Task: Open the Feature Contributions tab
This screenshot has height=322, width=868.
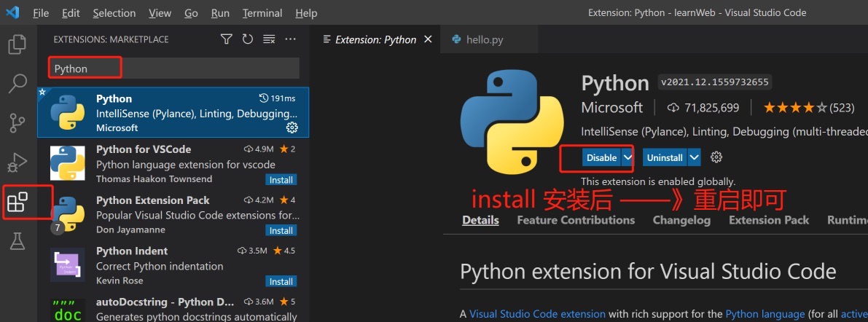Action: tap(576, 220)
